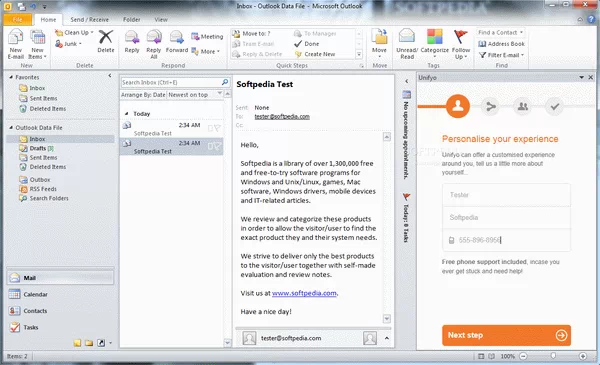Image resolution: width=600 pixels, height=365 pixels.
Task: Open the Junk dropdown
Action: (x=68, y=44)
